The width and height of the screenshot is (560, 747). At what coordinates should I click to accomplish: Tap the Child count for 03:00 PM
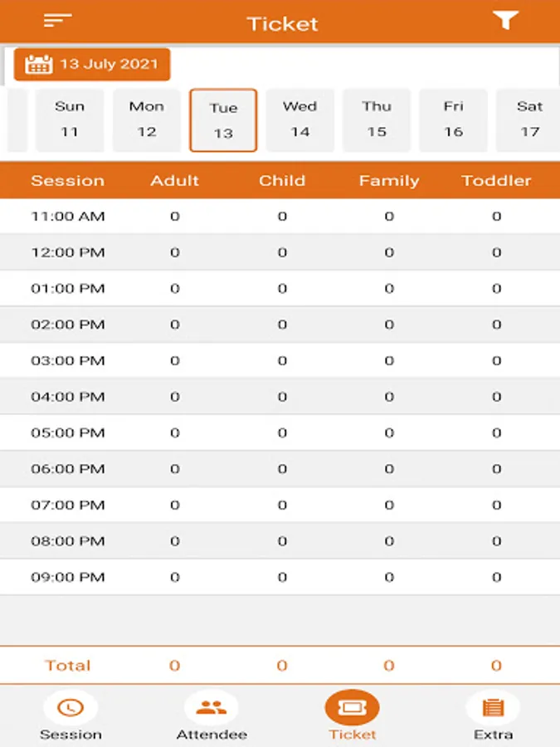(282, 361)
